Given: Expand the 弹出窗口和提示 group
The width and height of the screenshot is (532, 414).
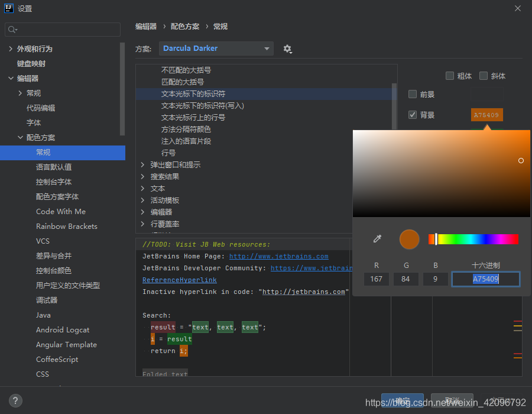Looking at the screenshot, I should click(142, 164).
